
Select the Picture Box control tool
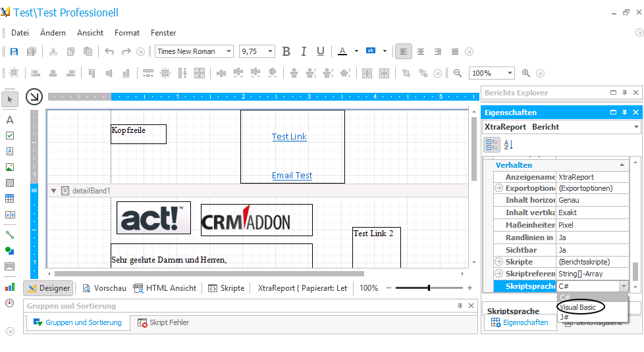pyautogui.click(x=10, y=167)
